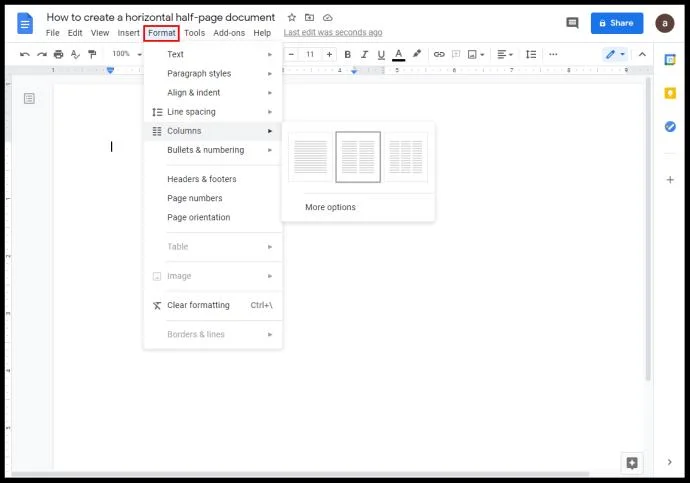The width and height of the screenshot is (690, 483).
Task: Open Google Keep side panel
Action: (x=670, y=93)
